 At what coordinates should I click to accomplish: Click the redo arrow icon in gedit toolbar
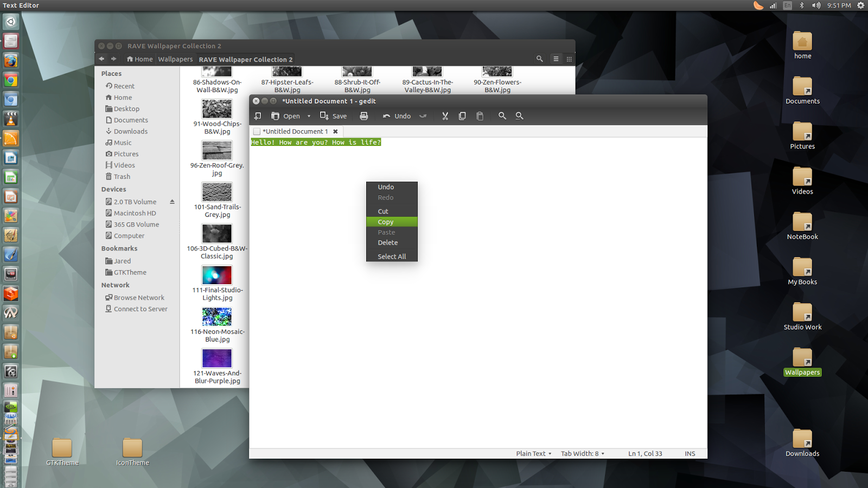[423, 116]
